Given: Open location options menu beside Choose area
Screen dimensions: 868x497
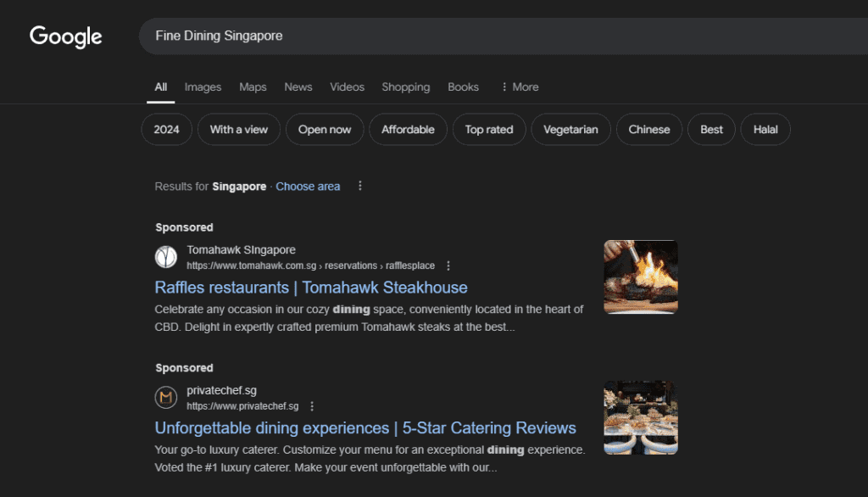Looking at the screenshot, I should click(359, 186).
